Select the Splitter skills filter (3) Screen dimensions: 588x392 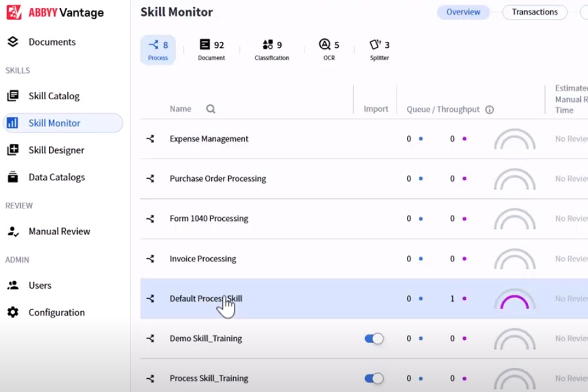[x=380, y=50]
